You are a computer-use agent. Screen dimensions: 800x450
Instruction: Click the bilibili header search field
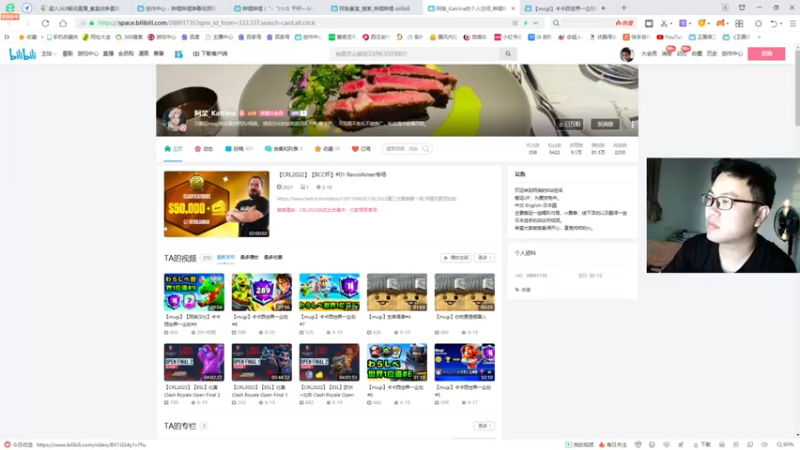[x=414, y=54]
